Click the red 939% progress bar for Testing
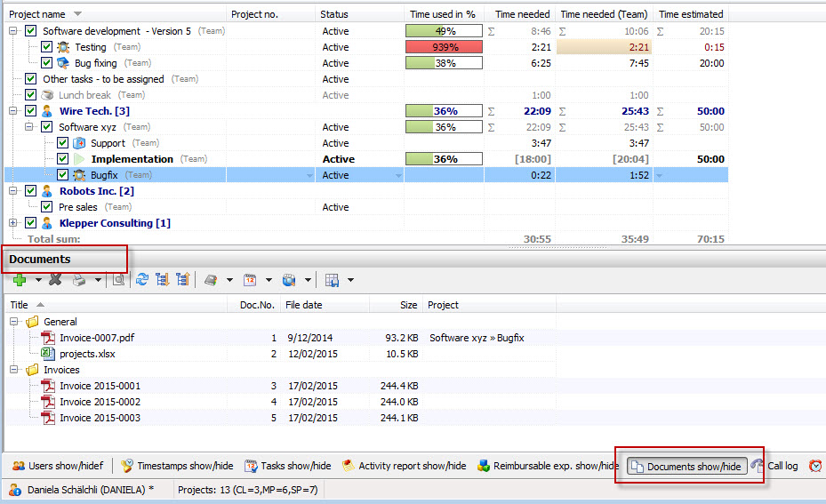826x504 pixels. tap(444, 47)
